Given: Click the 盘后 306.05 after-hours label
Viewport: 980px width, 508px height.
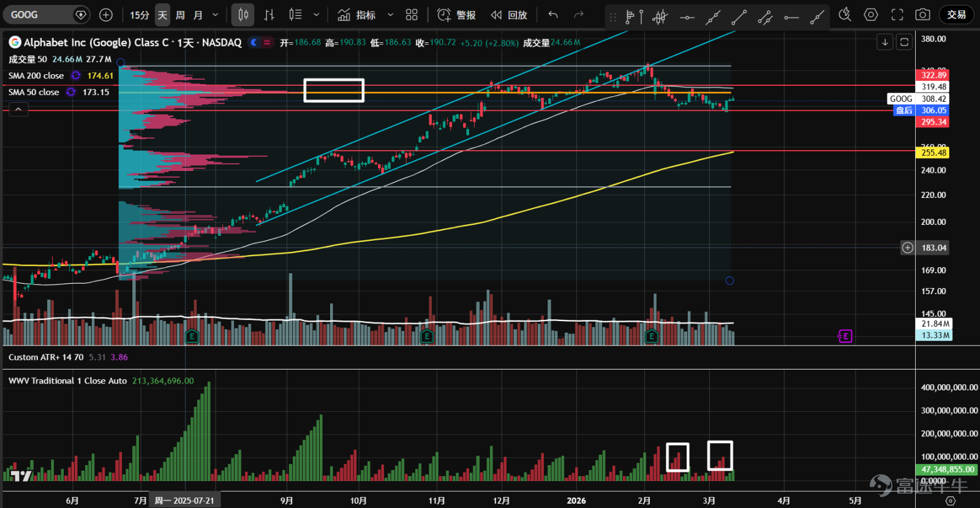Looking at the screenshot, I should click(x=921, y=110).
